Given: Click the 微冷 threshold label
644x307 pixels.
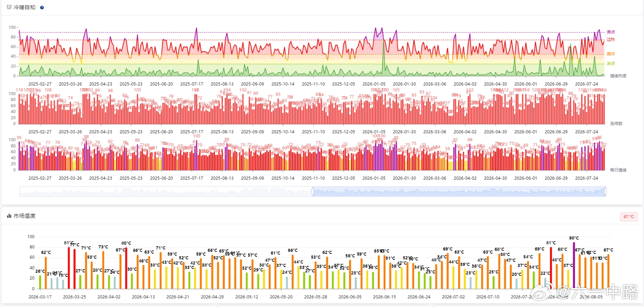Looking at the screenshot, I should [x=611, y=54].
